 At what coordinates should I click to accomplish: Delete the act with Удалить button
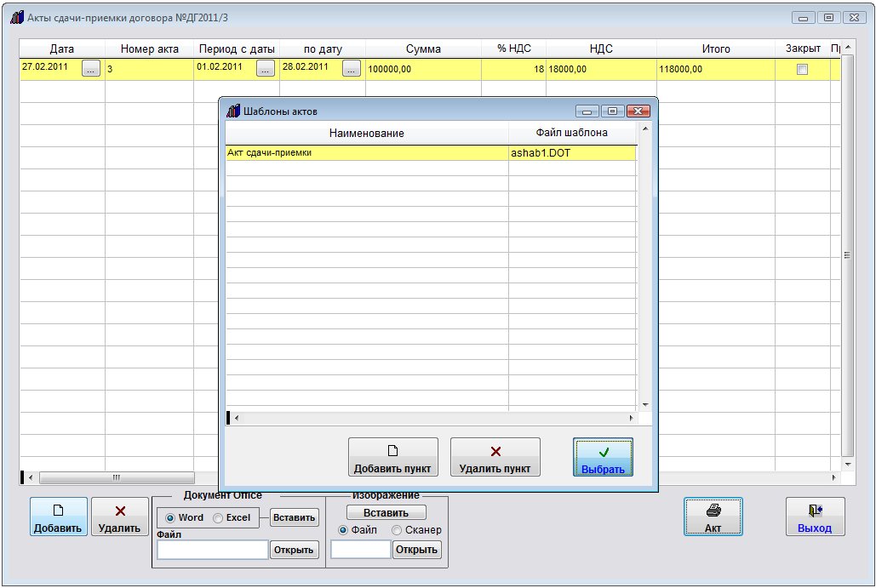(119, 517)
